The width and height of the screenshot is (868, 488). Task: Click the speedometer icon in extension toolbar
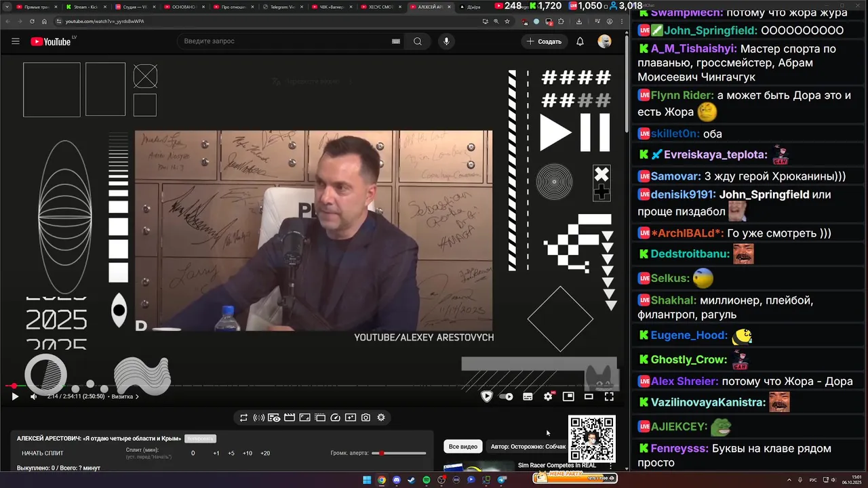point(335,418)
